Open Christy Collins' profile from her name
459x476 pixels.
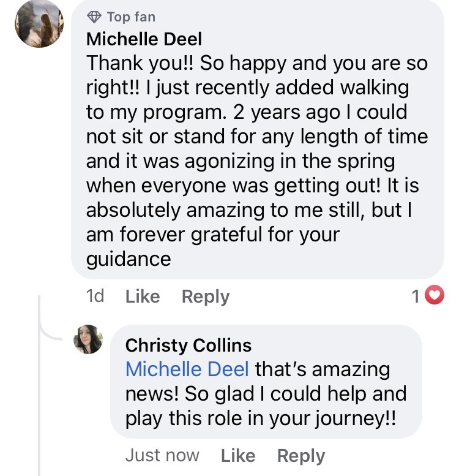pos(188,346)
